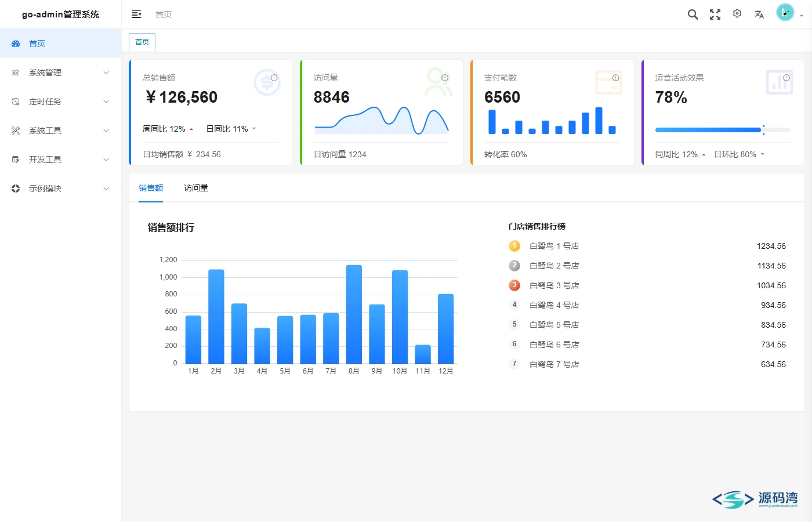Click the 系统管理 sidebar icon

16,72
